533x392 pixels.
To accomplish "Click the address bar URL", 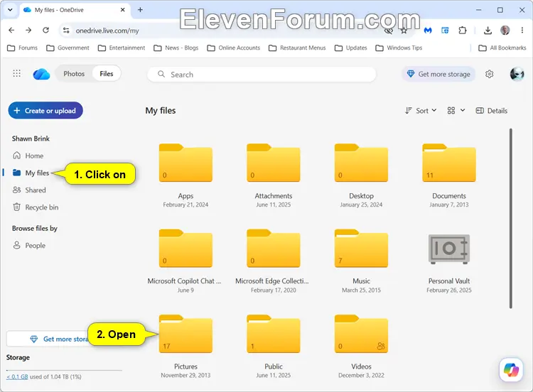I will (x=107, y=31).
